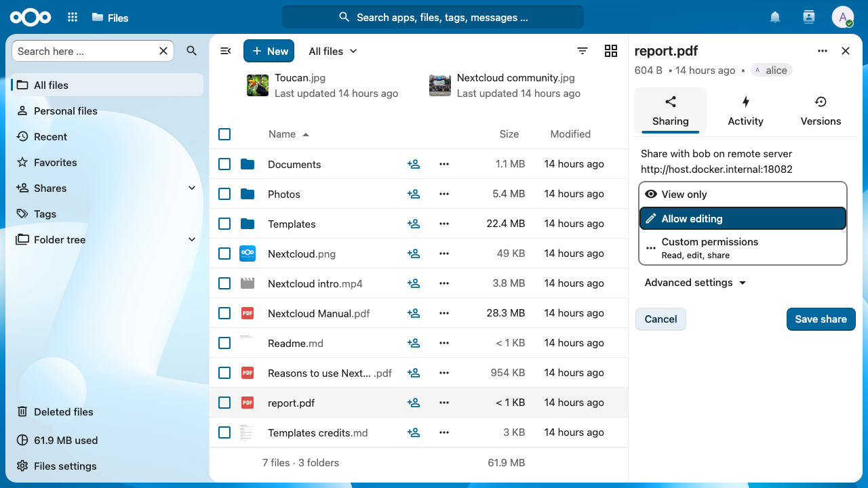
Task: Choose the Allow editing permission
Action: pos(743,218)
